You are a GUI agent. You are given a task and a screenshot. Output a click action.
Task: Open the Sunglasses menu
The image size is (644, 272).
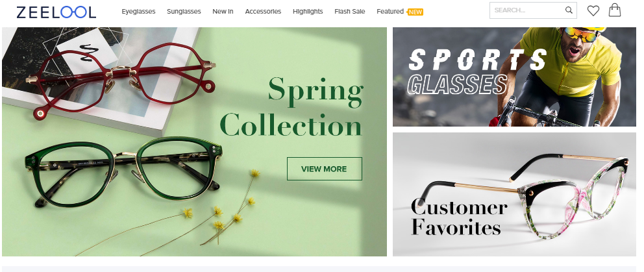click(x=184, y=12)
